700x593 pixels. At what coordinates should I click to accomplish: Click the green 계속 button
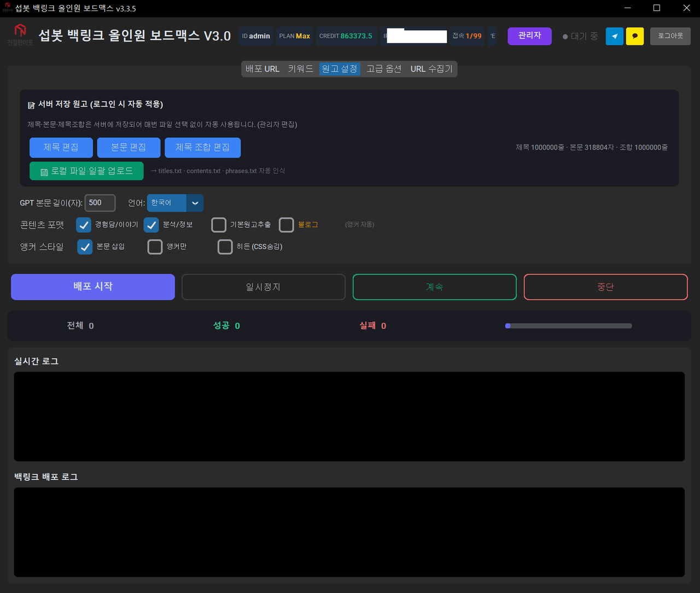pyautogui.click(x=435, y=287)
